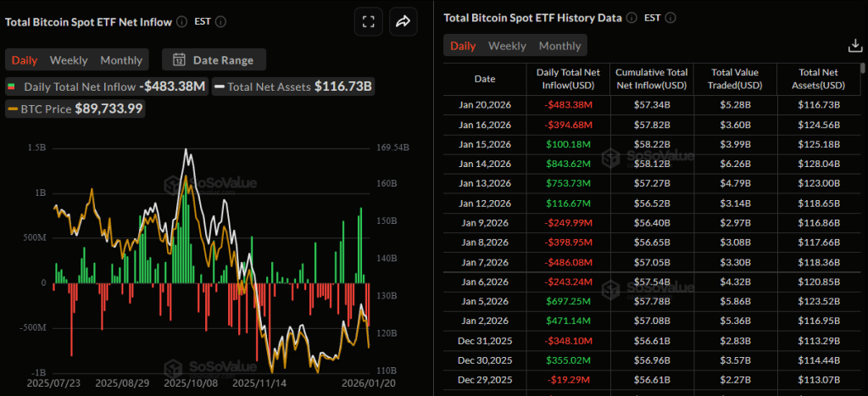
Task: Click the Jan 14,2026 table row date
Action: (x=485, y=163)
